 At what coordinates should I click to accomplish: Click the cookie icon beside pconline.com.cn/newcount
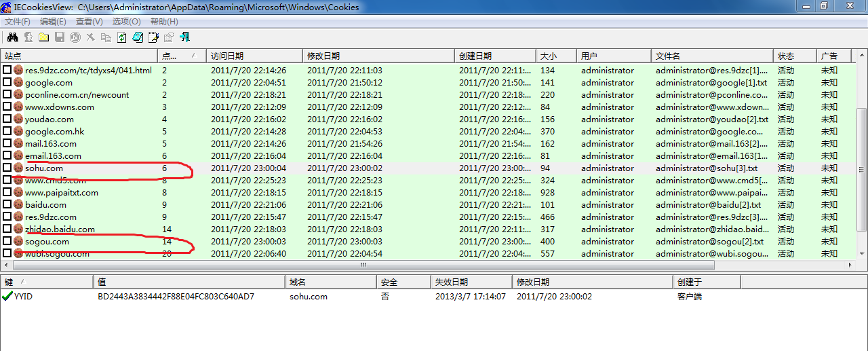(18, 94)
